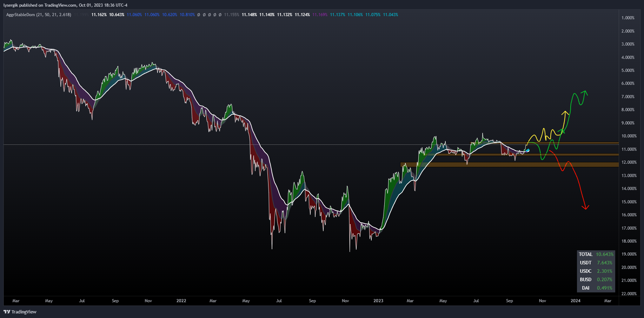Click the 10.000% price scale label
This screenshot has width=644, height=318.
(x=629, y=136)
